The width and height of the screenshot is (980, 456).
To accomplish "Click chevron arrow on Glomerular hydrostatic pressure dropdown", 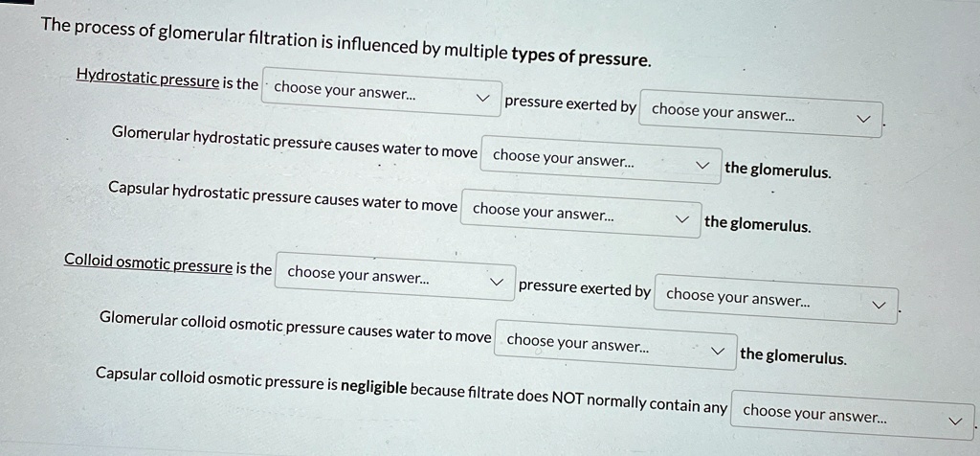I will click(x=704, y=165).
